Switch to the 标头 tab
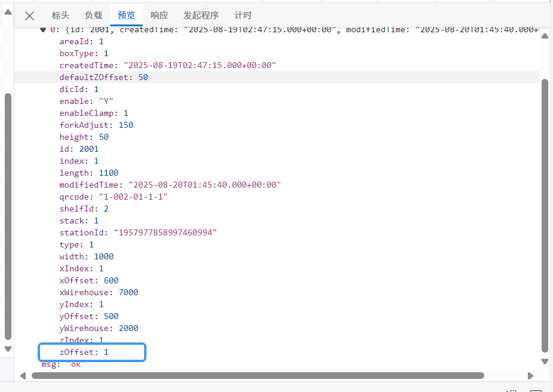Viewport: 553px width, 392px height. tap(60, 16)
